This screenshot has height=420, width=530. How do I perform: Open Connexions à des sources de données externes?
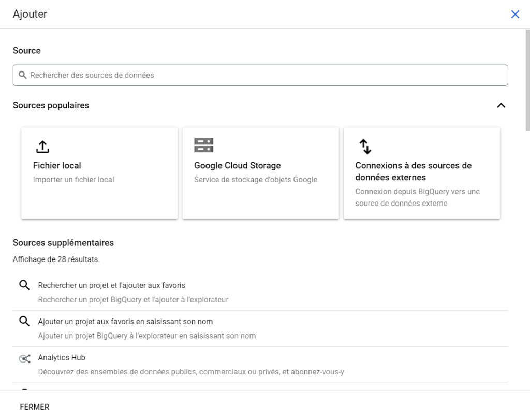[x=422, y=173]
